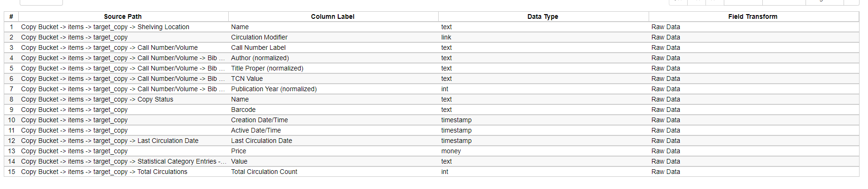Click the Last Circulation Date column label
868x189 pixels.
click(262, 141)
